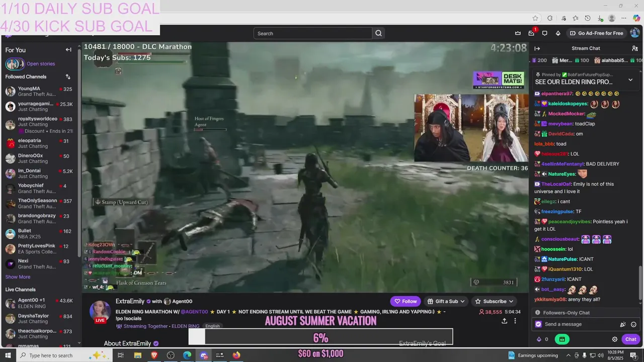
Task: Open the PrettyLovesPink channel
Action: [x=39, y=249]
